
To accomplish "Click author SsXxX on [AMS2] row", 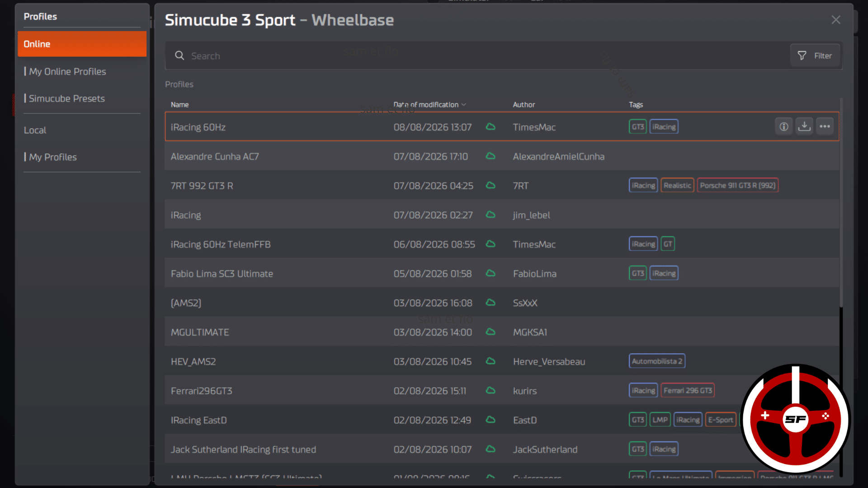I will [525, 303].
